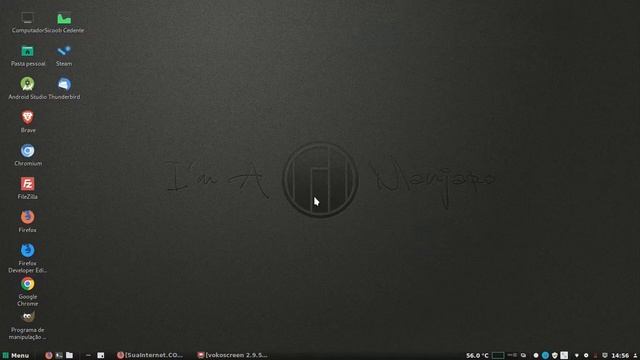Viewport: 640px width, 360px height.
Task: Launch Android Studio from the desktop
Action: 27,84
